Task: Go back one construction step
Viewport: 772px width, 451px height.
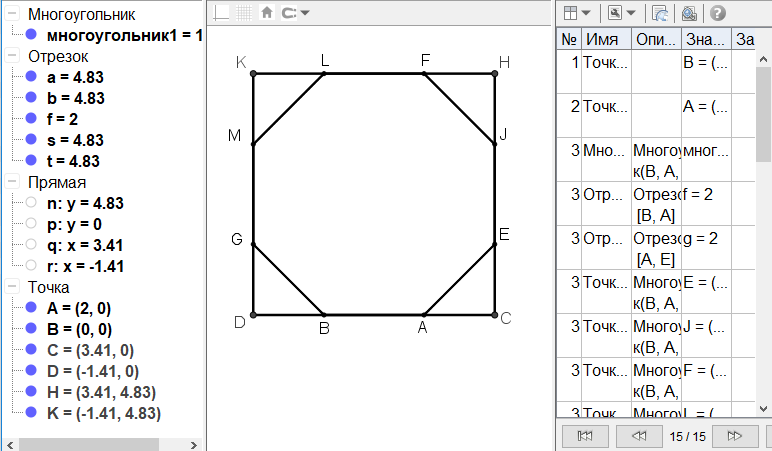Action: click(640, 435)
